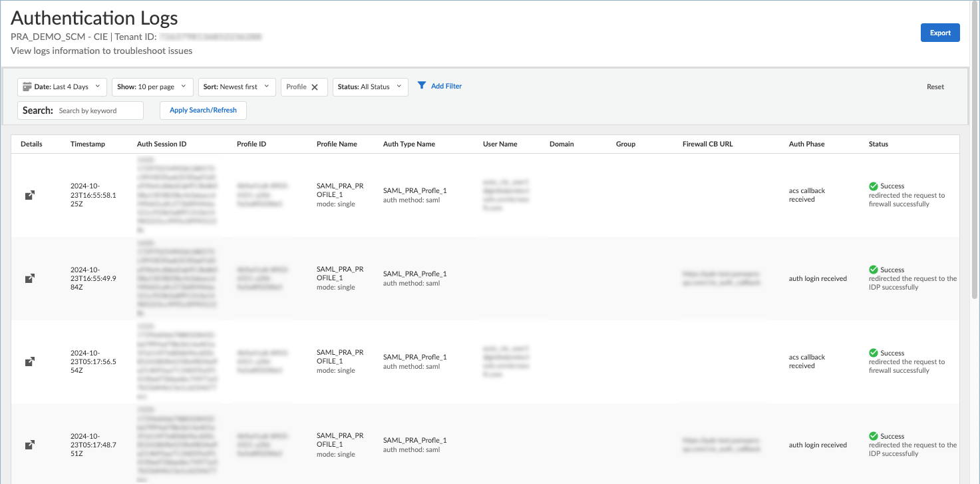Open details for the 16:55:49 log entry
This screenshot has width=980, height=484.
[30, 278]
